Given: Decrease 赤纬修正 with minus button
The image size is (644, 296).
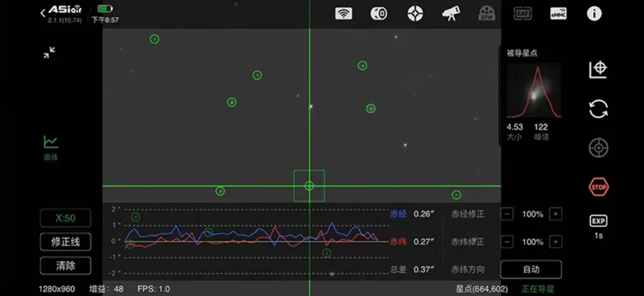Looking at the screenshot, I should (x=507, y=242).
